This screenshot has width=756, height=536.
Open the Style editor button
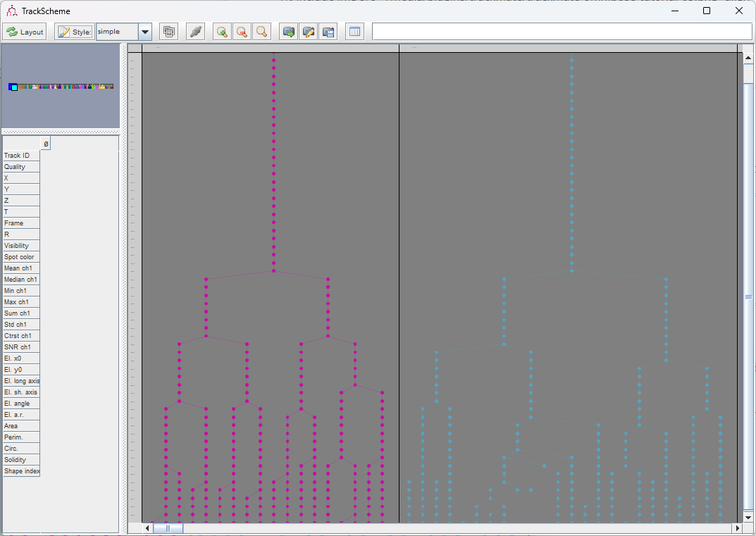73,31
